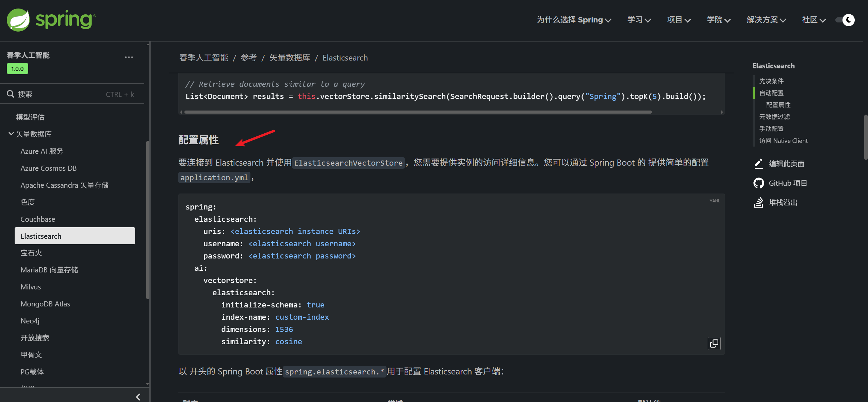Image resolution: width=868 pixels, height=402 pixels.
Task: Click the 堆栈溢出 stack icon
Action: (x=758, y=203)
